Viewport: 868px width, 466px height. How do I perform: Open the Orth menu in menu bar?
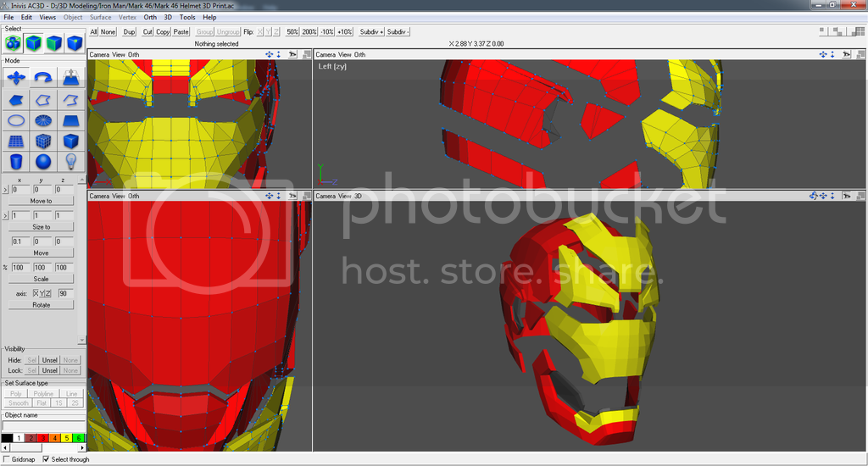tap(150, 17)
